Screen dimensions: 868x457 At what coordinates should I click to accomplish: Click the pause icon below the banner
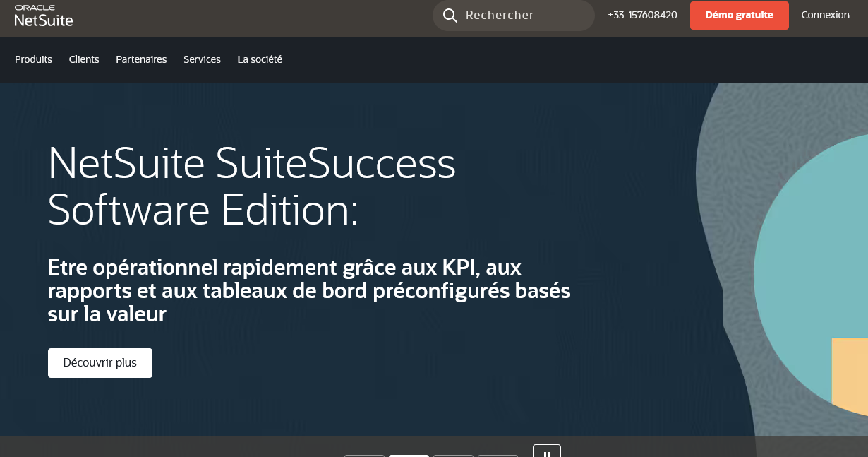tap(547, 453)
